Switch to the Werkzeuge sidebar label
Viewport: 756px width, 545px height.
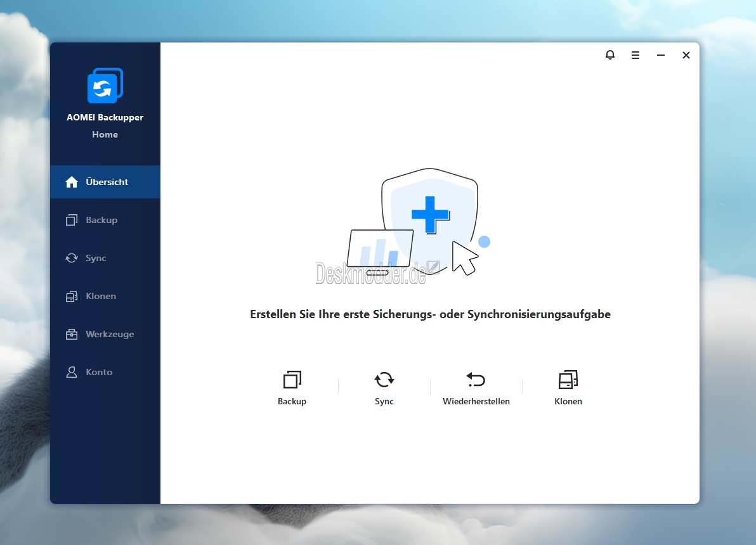(110, 335)
